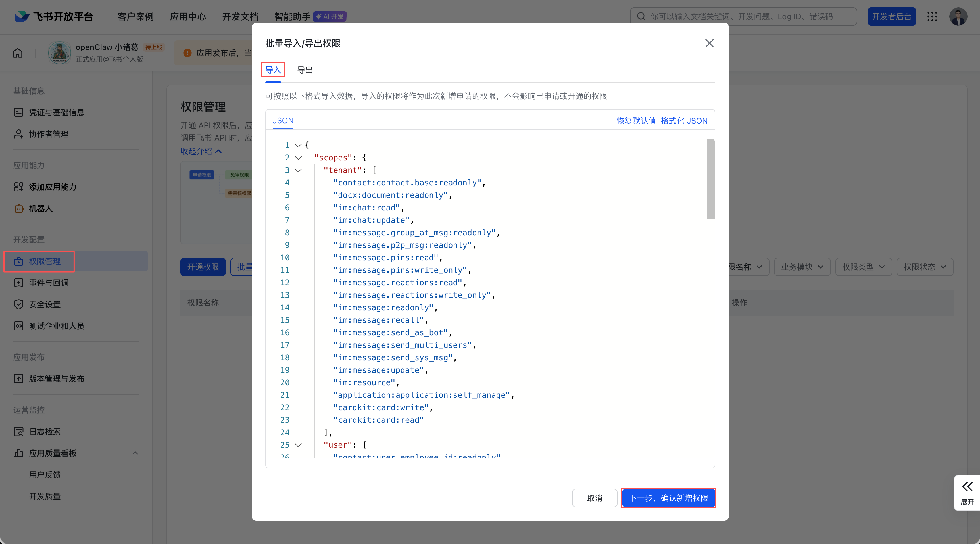Open 凭证与基础信息 settings icon
Viewport: 980px width, 544px height.
[x=19, y=112]
